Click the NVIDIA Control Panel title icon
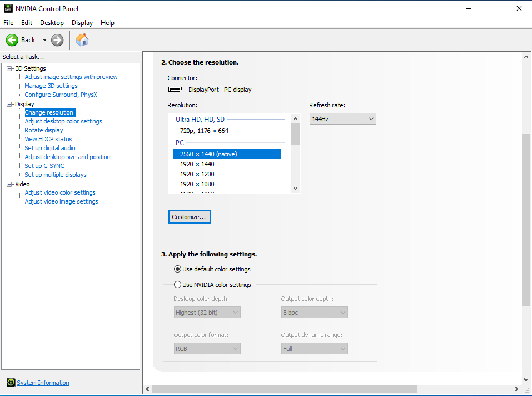Screen dimensions: 532x396 click(x=8, y=8)
